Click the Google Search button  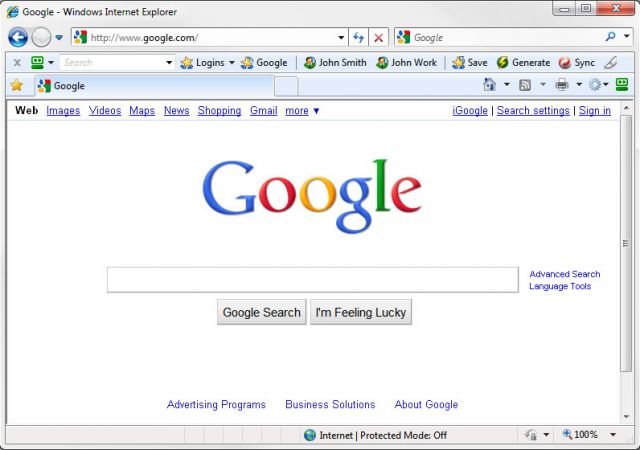point(262,312)
